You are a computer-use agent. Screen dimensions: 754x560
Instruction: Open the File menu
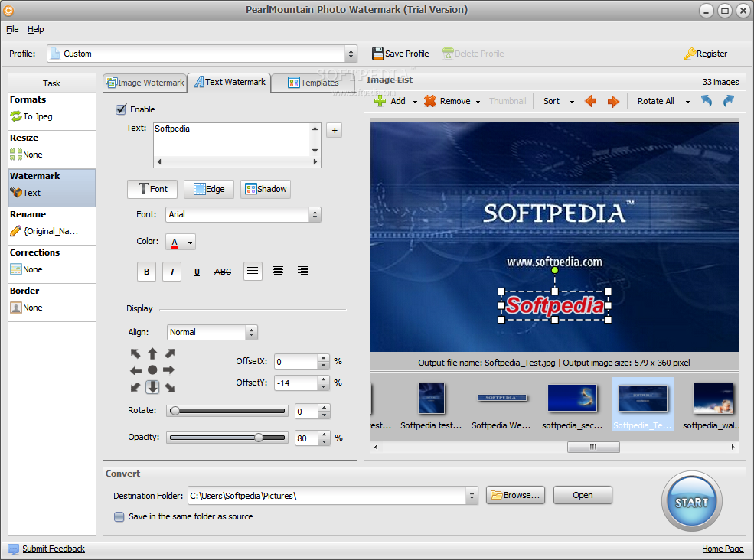point(12,29)
